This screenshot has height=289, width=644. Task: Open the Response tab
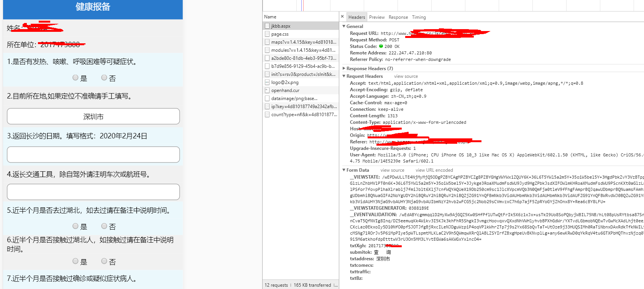coord(398,17)
